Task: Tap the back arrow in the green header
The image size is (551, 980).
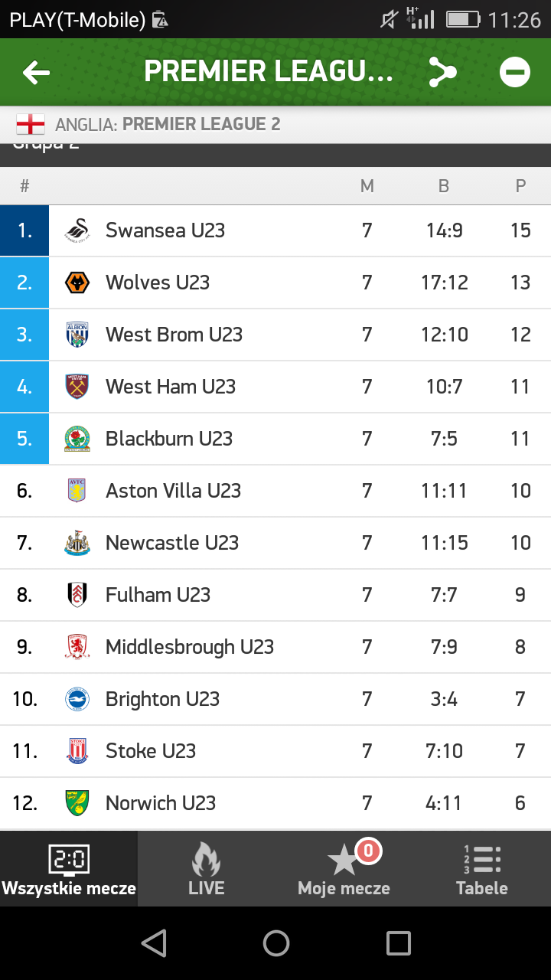Action: point(34,71)
